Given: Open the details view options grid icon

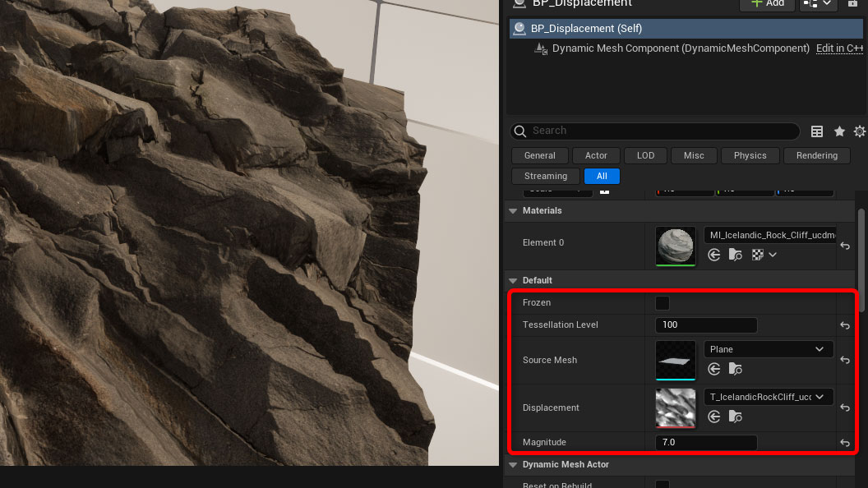Looking at the screenshot, I should (817, 131).
